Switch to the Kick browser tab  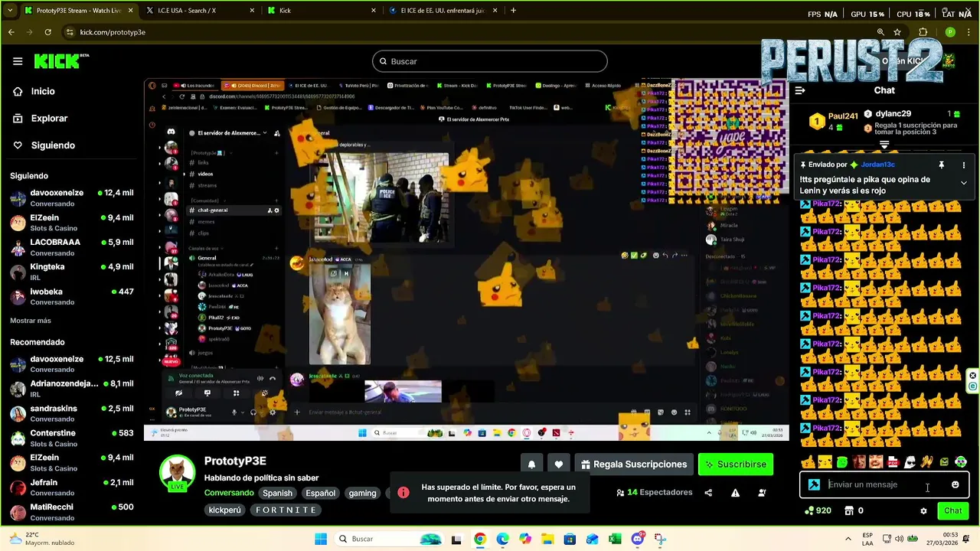coord(322,11)
